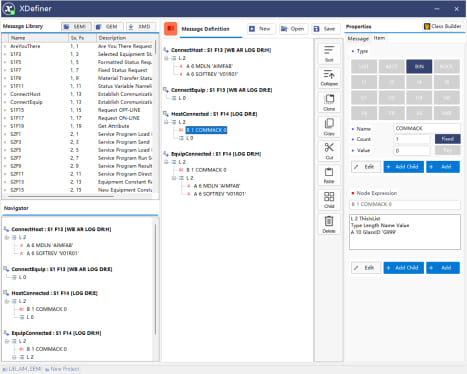Screen dimensions: 467x374
Task: Click the Sort icon in the side toolbar
Action: point(329,53)
